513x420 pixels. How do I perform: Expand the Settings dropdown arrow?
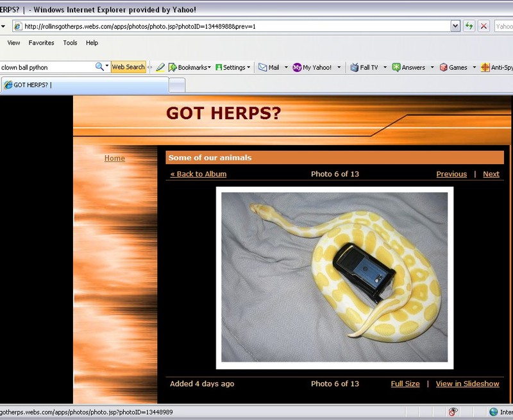click(249, 67)
